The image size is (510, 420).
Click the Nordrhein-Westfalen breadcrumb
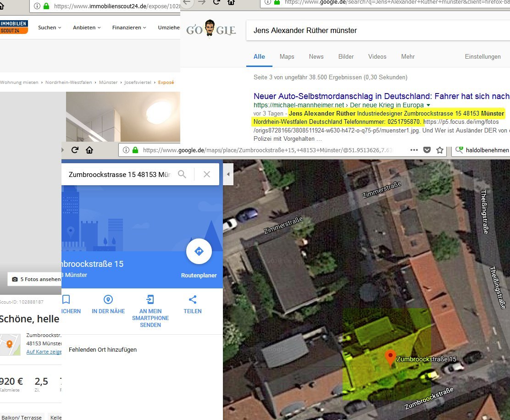coord(69,82)
